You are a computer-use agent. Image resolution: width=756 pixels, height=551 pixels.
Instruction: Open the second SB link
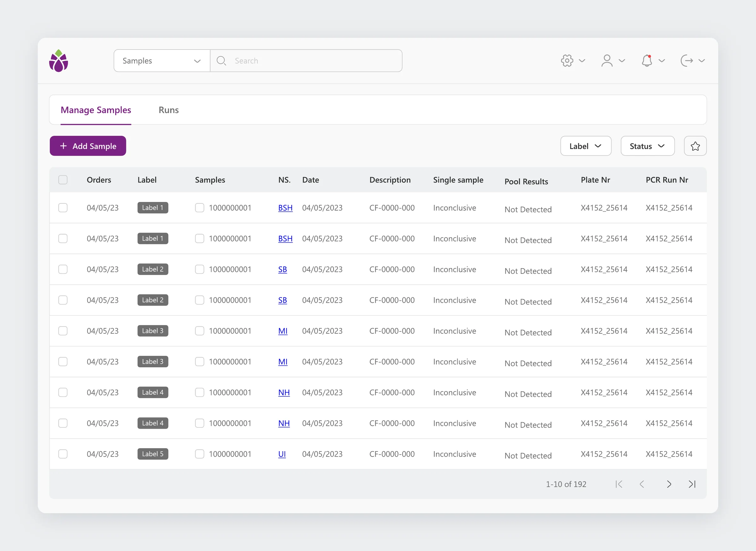pos(283,300)
